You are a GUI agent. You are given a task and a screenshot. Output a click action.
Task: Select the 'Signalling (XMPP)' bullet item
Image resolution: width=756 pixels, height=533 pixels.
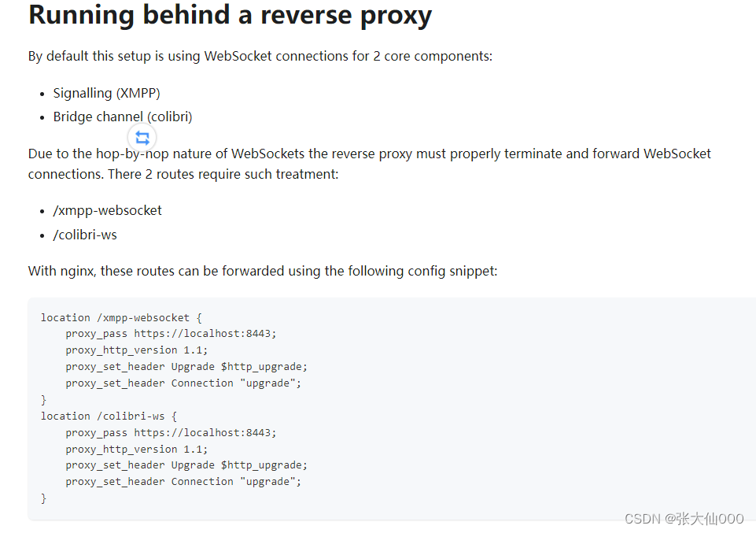[106, 93]
